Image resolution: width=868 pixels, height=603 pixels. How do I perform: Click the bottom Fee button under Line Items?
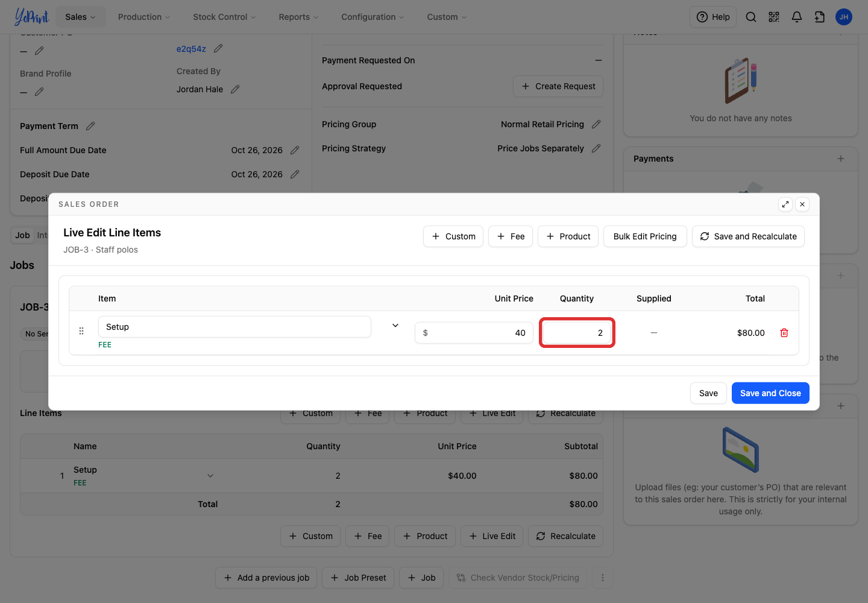click(368, 536)
